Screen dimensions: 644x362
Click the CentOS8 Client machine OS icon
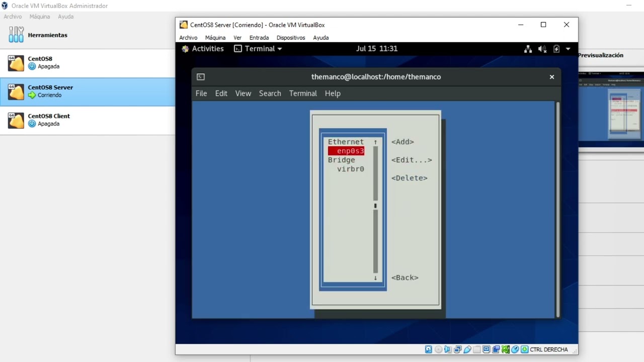click(16, 120)
